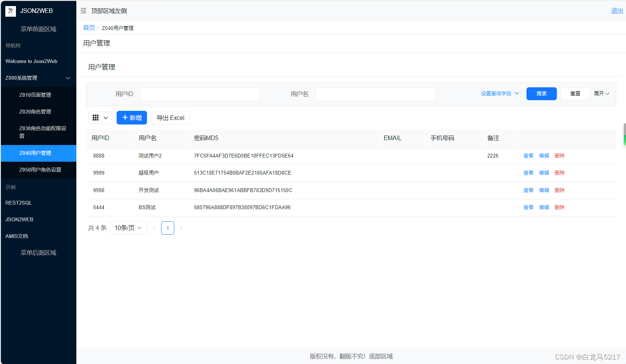
Task: Go to previous page arrow
Action: point(154,228)
